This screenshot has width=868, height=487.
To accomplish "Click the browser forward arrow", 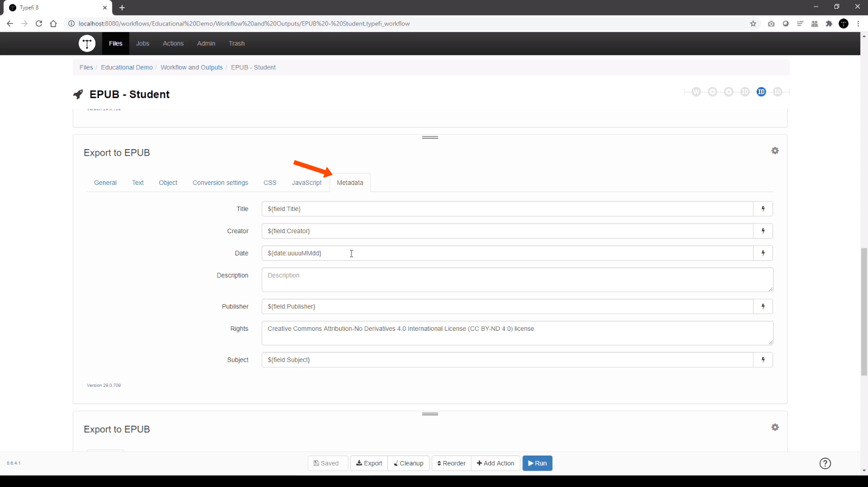I will (x=24, y=23).
